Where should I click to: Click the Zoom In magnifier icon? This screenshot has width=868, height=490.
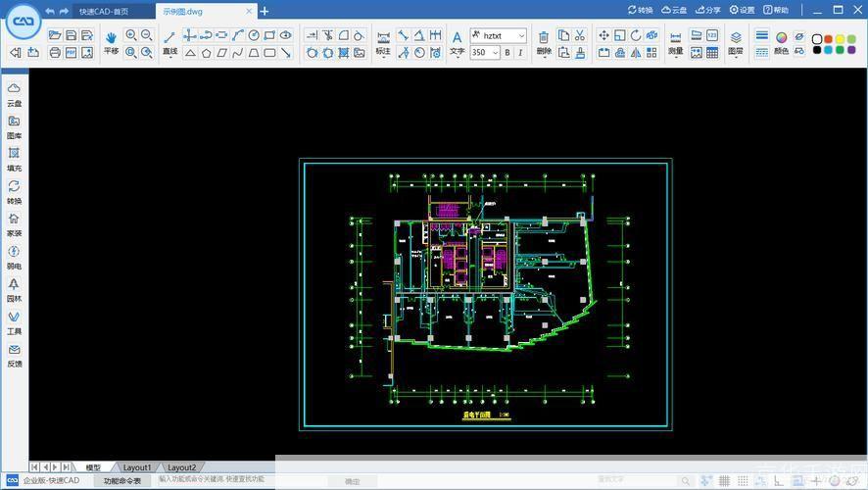[x=130, y=35]
